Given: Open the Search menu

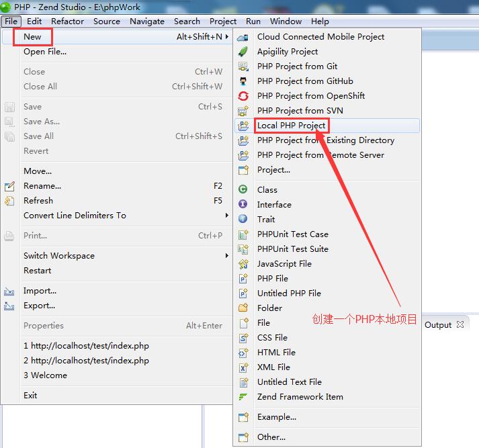Looking at the screenshot, I should [187, 21].
